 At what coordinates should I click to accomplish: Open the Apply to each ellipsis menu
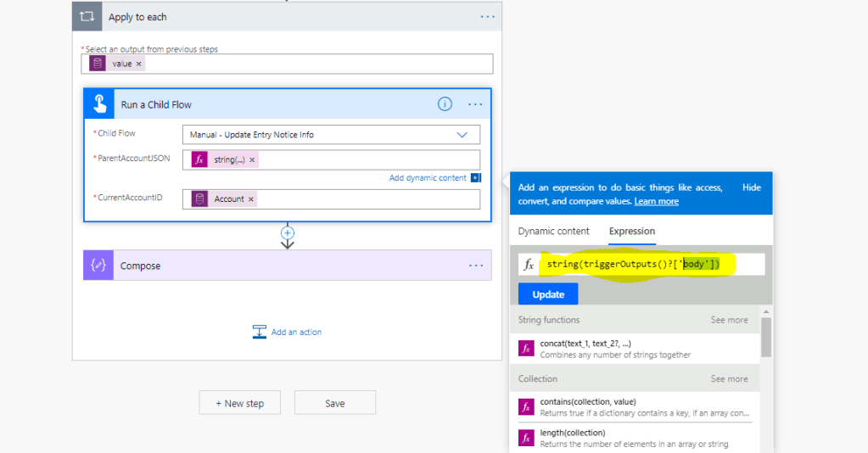tap(487, 17)
